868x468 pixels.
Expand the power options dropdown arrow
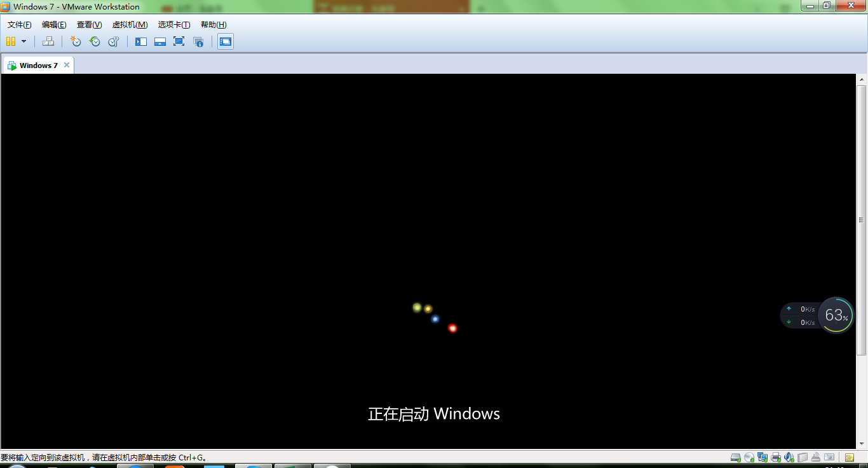pos(24,41)
